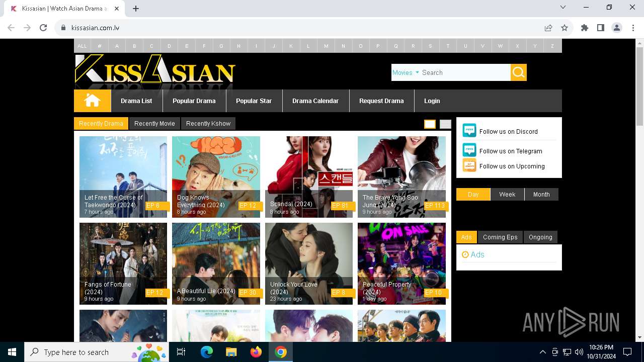Screen dimensions: 644x362
Task: Open Scandal (2024) poster
Action: [309, 177]
